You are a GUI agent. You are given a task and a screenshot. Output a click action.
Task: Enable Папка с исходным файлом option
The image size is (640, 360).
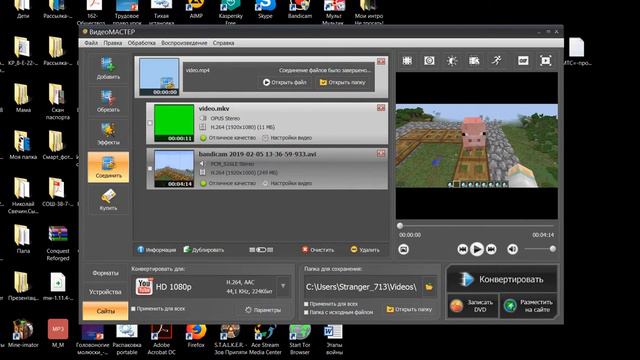(306, 312)
